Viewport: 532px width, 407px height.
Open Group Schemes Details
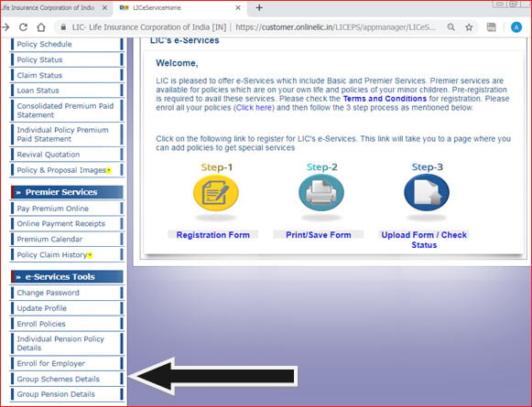(67, 379)
